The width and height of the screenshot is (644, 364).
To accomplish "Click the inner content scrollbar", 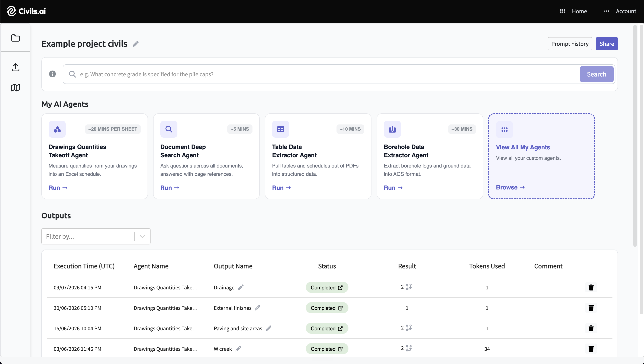I will coord(635,136).
